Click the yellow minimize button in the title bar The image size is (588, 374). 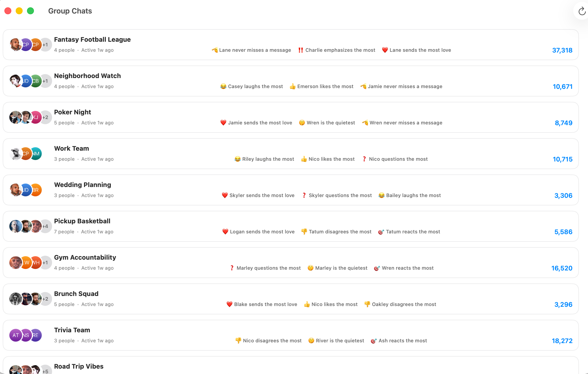(x=19, y=11)
